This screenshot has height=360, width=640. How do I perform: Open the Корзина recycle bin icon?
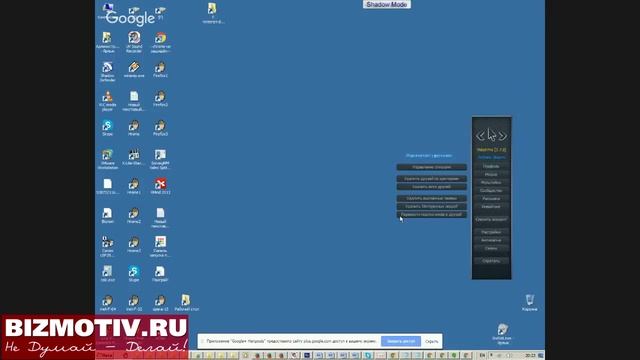tap(529, 302)
